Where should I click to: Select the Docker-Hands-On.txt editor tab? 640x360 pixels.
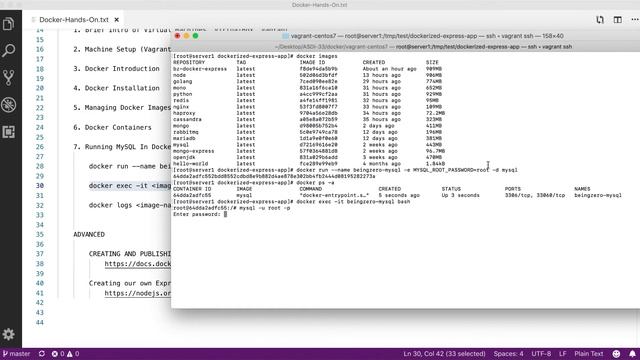click(x=74, y=20)
